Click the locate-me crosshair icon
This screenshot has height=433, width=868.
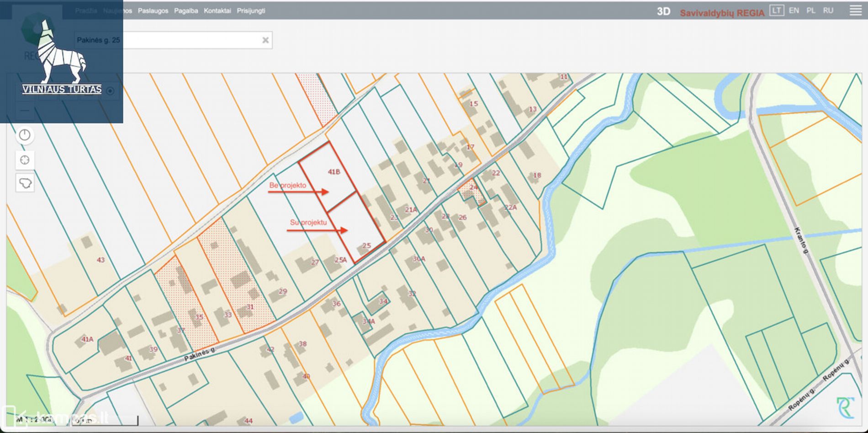pyautogui.click(x=25, y=160)
